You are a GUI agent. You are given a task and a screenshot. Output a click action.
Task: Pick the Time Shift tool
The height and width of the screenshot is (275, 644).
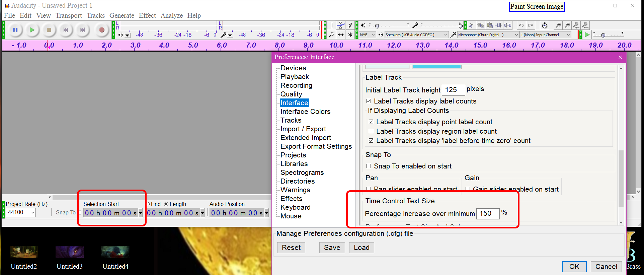tap(341, 35)
